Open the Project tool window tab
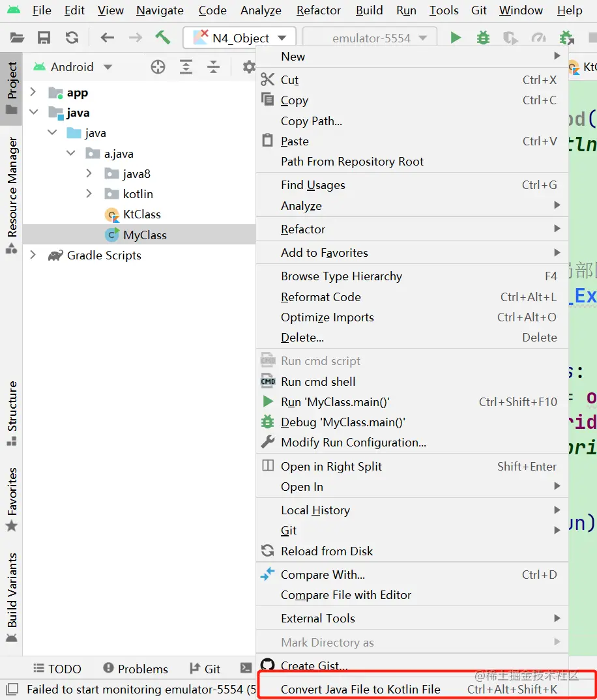 point(12,88)
